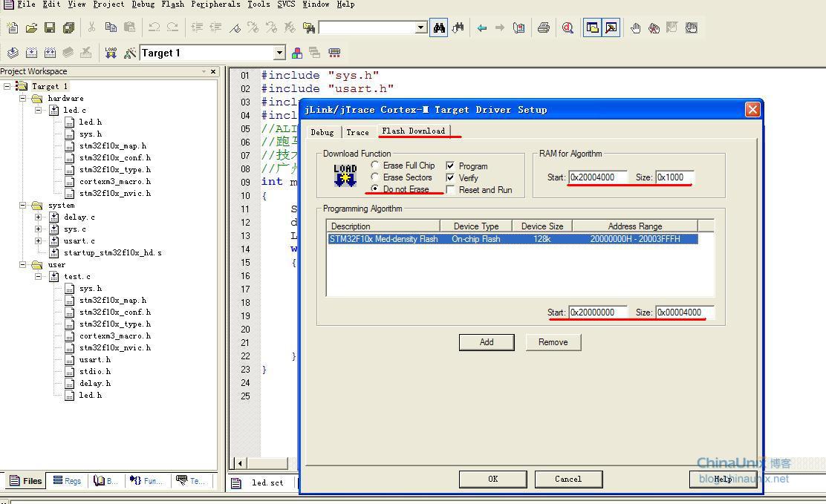Edit RAM for Algorithm Size field
Viewport: 826px width, 504px height.
[674, 177]
